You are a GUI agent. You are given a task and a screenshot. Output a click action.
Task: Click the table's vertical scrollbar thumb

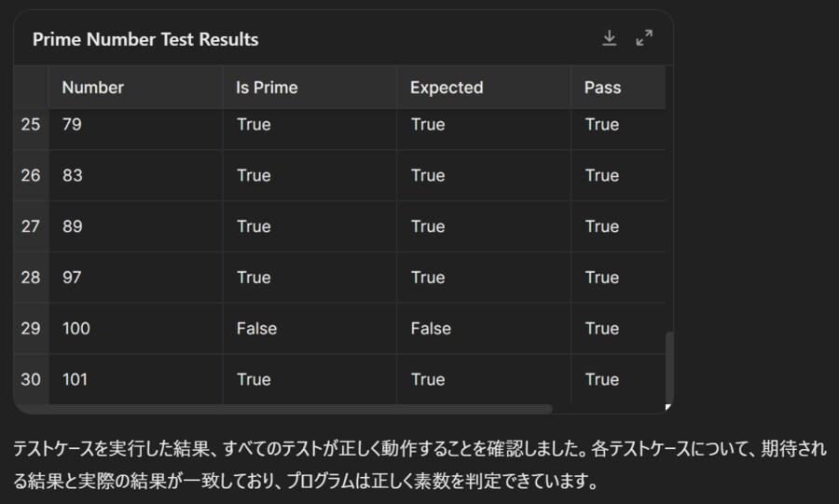(669, 366)
